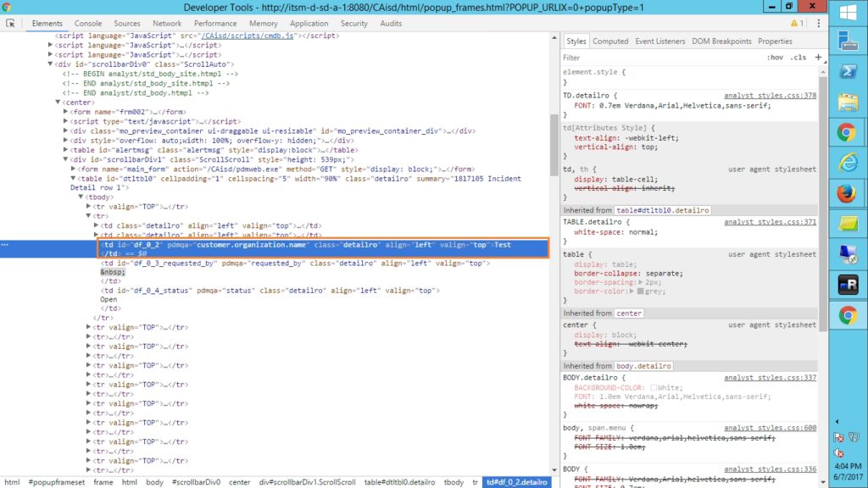Expand the form frm002 node

[x=65, y=112]
